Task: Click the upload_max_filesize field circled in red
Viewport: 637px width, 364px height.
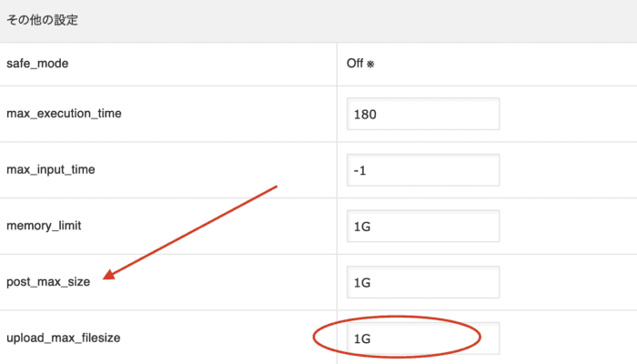Action: tap(423, 338)
